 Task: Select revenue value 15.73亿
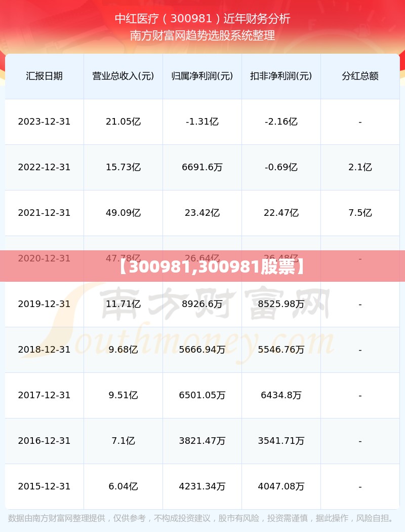tap(124, 167)
